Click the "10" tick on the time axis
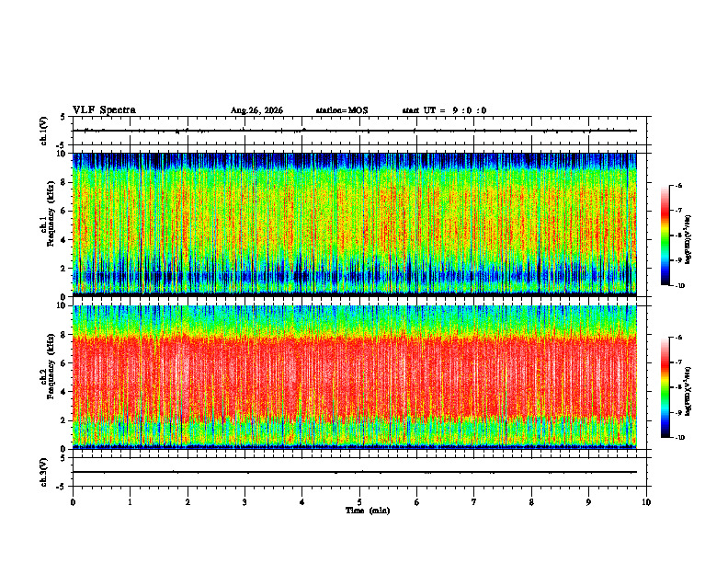The image size is (728, 563). click(646, 502)
